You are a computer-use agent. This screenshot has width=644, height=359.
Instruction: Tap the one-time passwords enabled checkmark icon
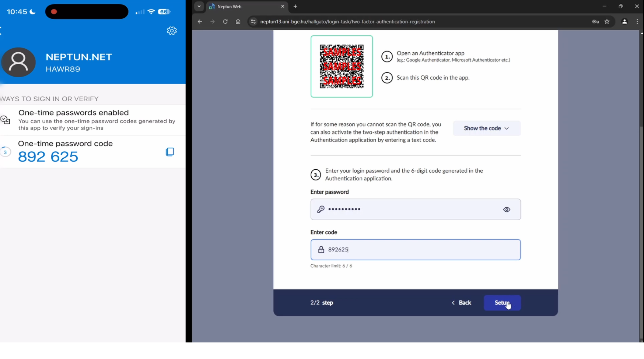click(5, 120)
